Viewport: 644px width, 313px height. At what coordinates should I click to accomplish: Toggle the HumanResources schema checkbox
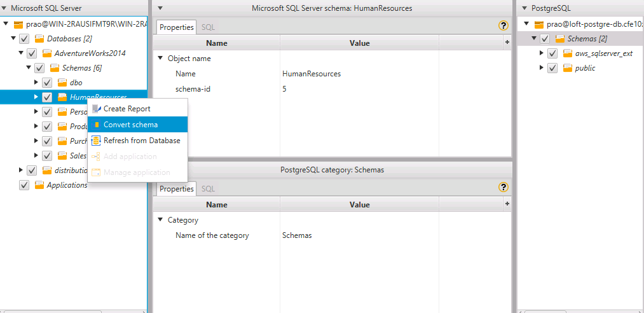click(x=47, y=97)
